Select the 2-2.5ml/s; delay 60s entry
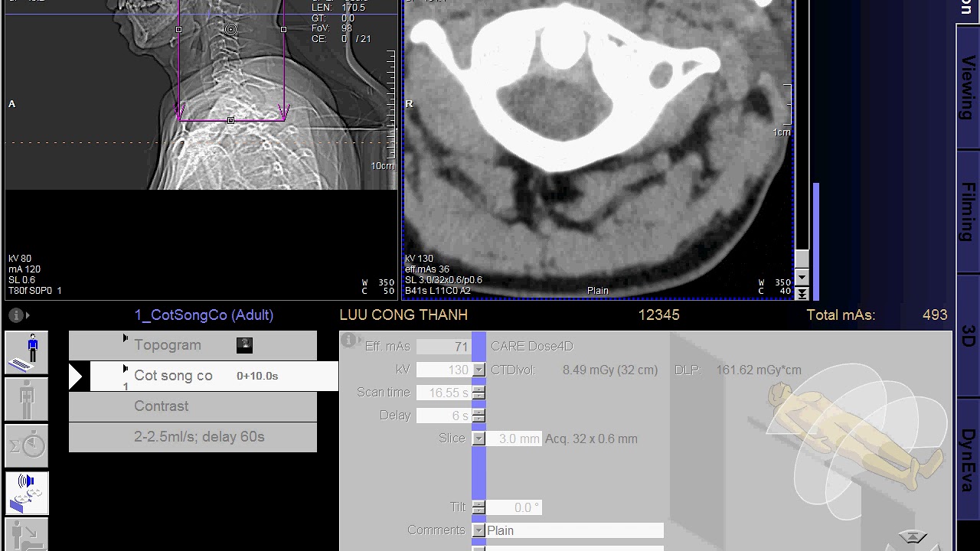The width and height of the screenshot is (980, 551). 193,437
